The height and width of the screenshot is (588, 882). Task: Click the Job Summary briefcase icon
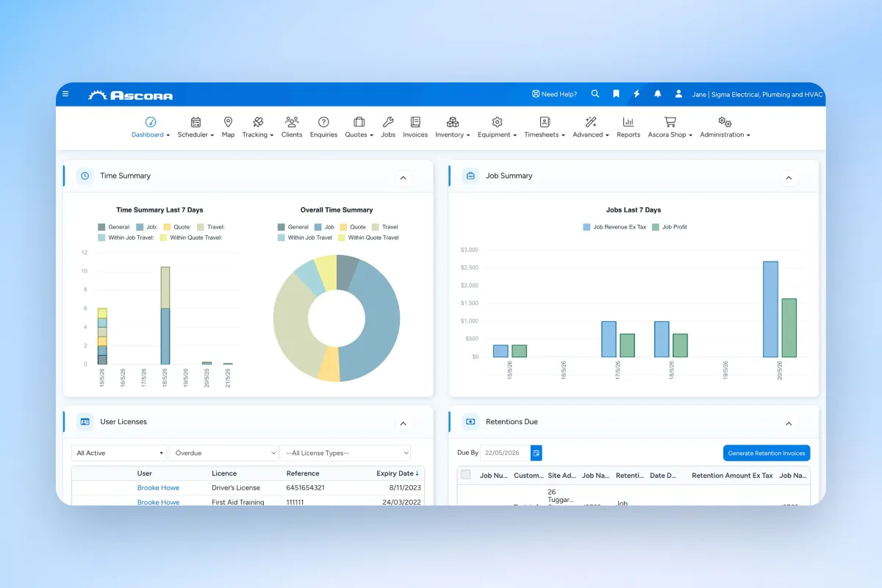(470, 176)
